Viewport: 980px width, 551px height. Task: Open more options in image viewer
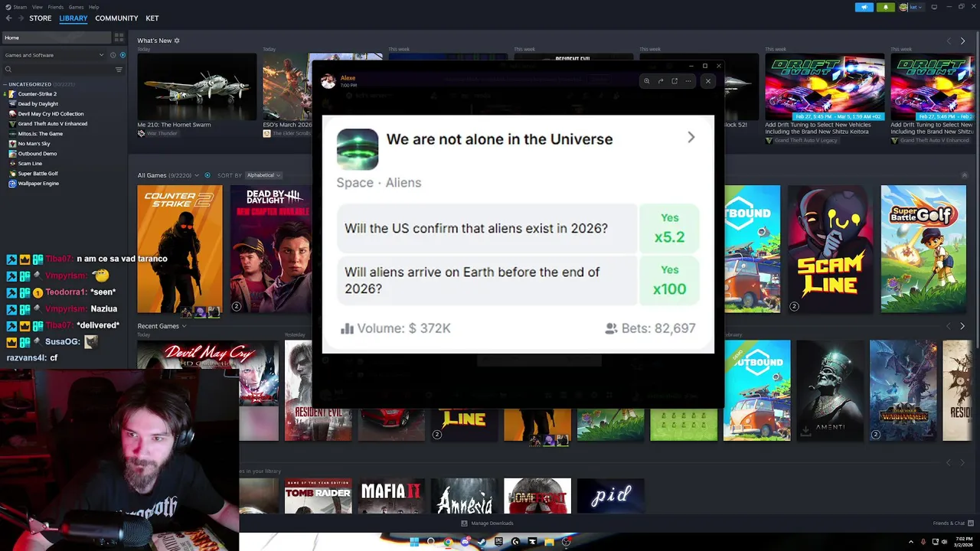click(688, 81)
